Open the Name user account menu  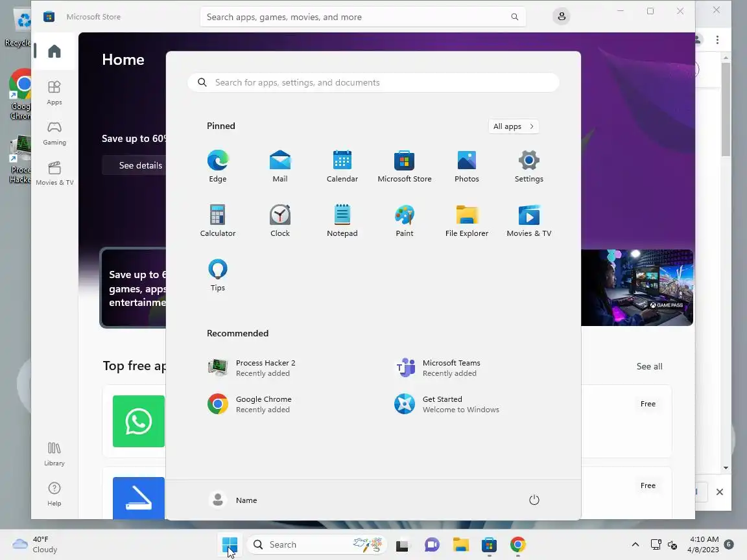[x=233, y=500]
